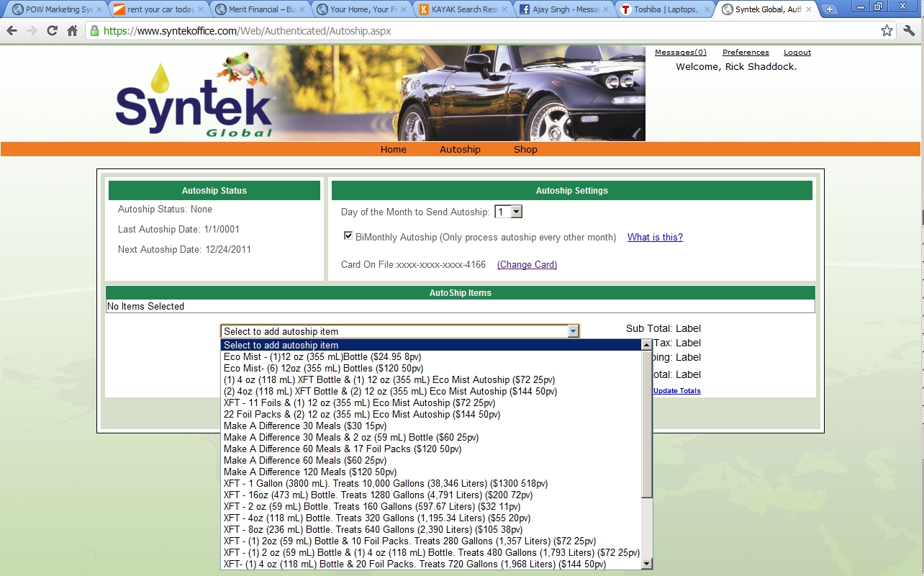Switch to the Ajay Singh Facebook tab
This screenshot has height=576, width=924.
(x=563, y=9)
